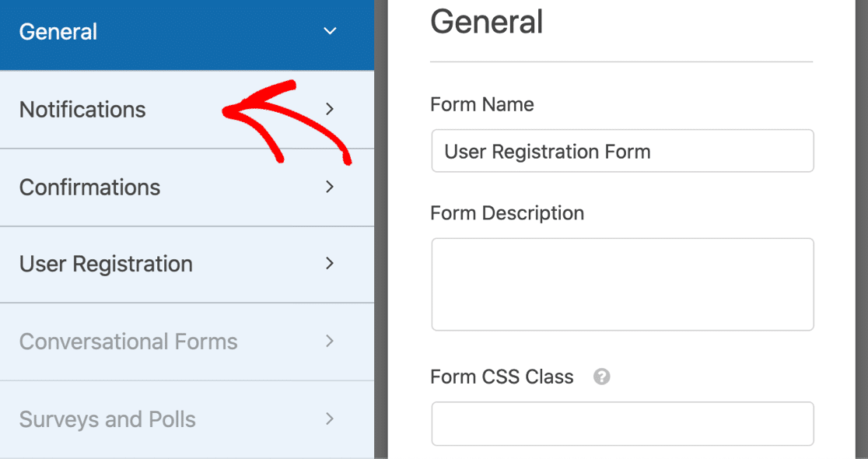Select the General settings tab
This screenshot has width=868, height=459.
tap(187, 35)
